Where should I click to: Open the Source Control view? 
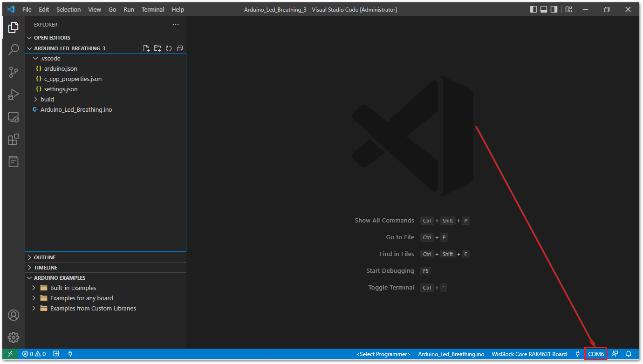pyautogui.click(x=14, y=72)
